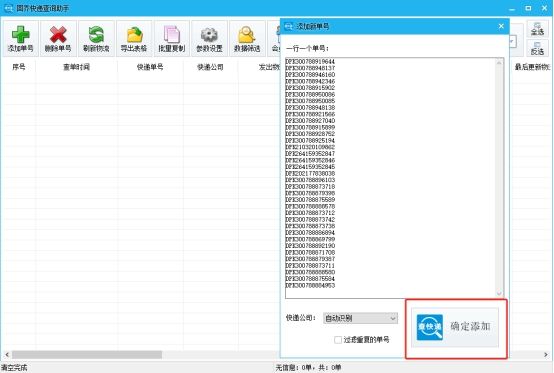The image size is (554, 373).
Task: Click the 添加新单号 dialog title icon
Action: coord(289,26)
